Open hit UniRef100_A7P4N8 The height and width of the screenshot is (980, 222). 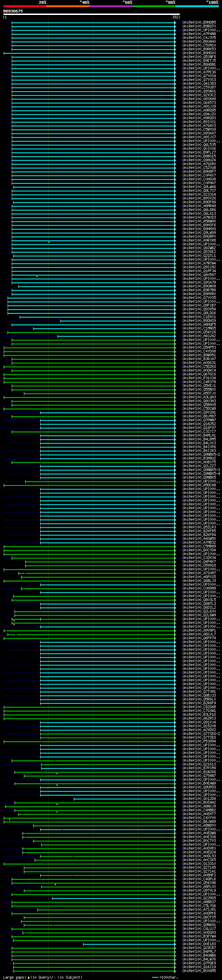click(199, 34)
